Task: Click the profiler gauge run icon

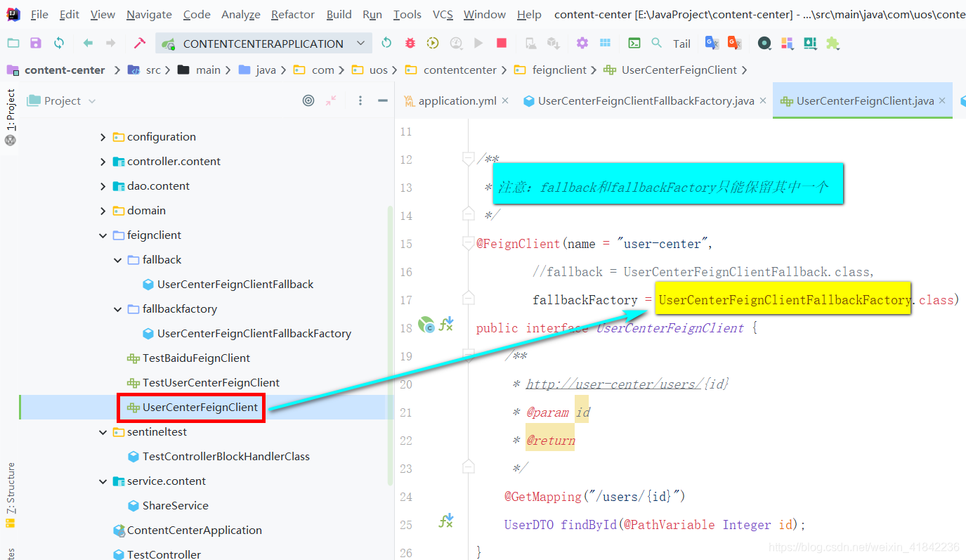Action: point(456,44)
